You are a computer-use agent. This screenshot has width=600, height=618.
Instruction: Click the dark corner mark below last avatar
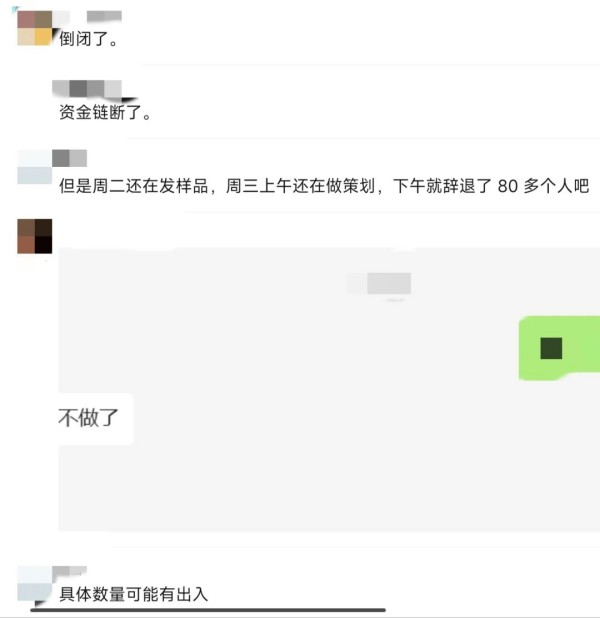click(40, 603)
